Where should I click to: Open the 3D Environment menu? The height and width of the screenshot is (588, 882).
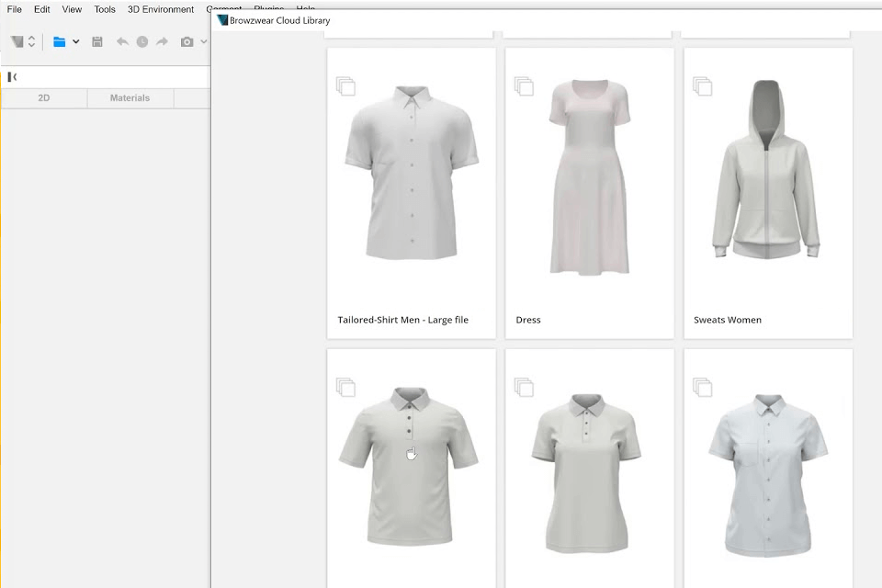pyautogui.click(x=160, y=9)
